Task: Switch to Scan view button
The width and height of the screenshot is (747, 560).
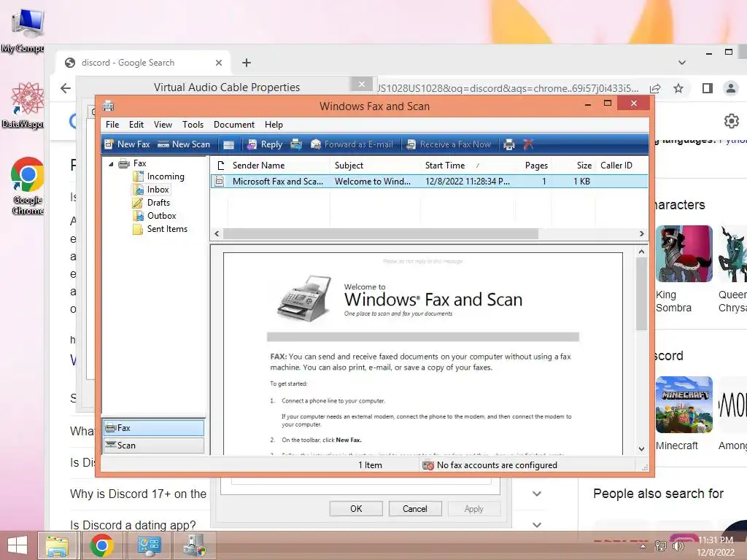Action: (x=154, y=446)
